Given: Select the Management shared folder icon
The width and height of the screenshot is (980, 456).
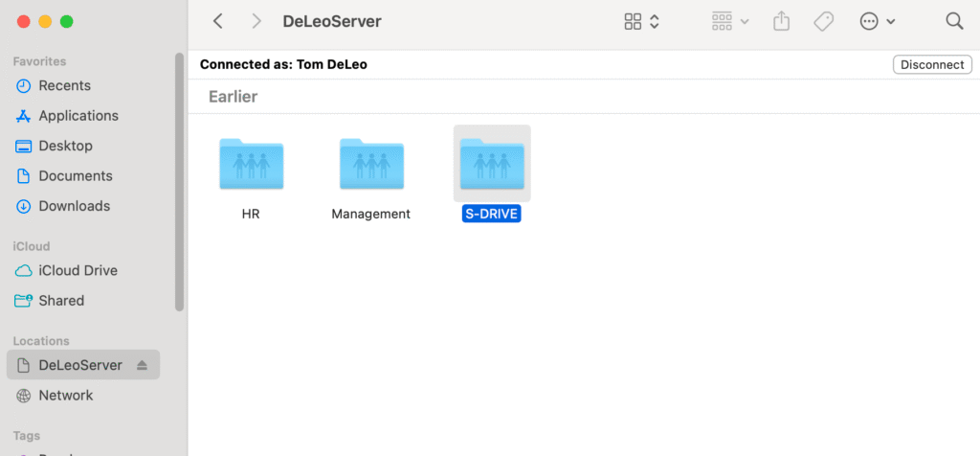Looking at the screenshot, I should coord(371,164).
